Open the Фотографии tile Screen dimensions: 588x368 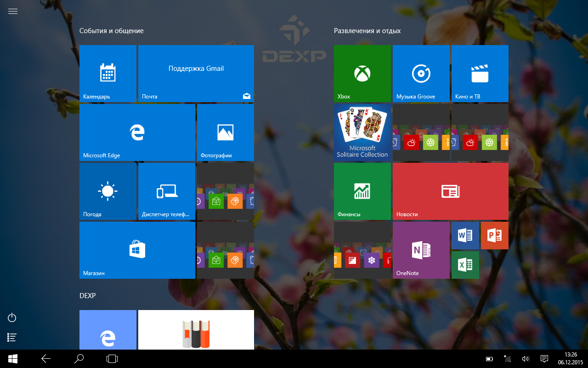coord(226,132)
